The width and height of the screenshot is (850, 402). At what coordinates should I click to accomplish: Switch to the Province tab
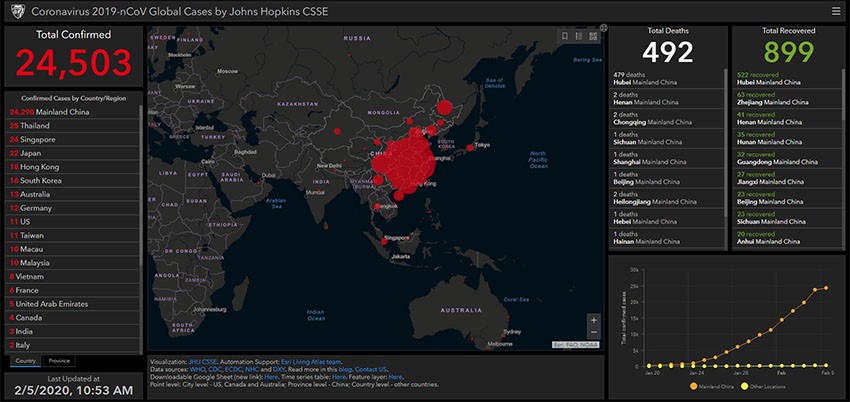[59, 361]
